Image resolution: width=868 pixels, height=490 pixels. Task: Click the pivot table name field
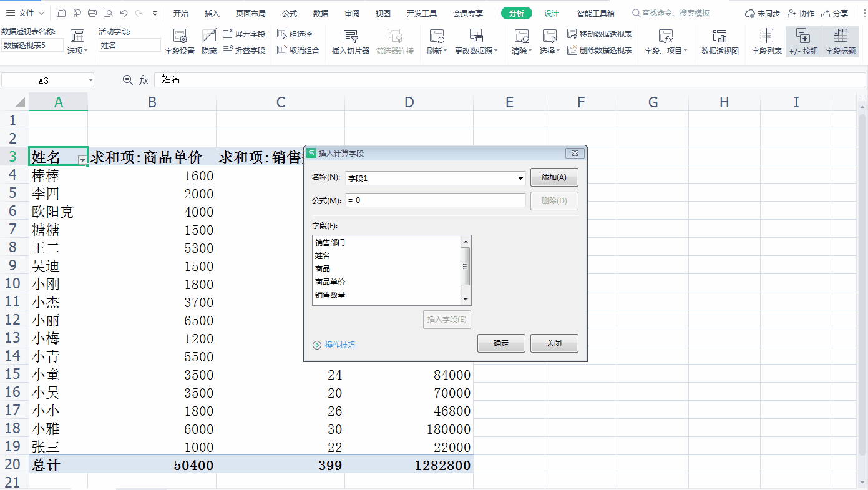click(32, 45)
